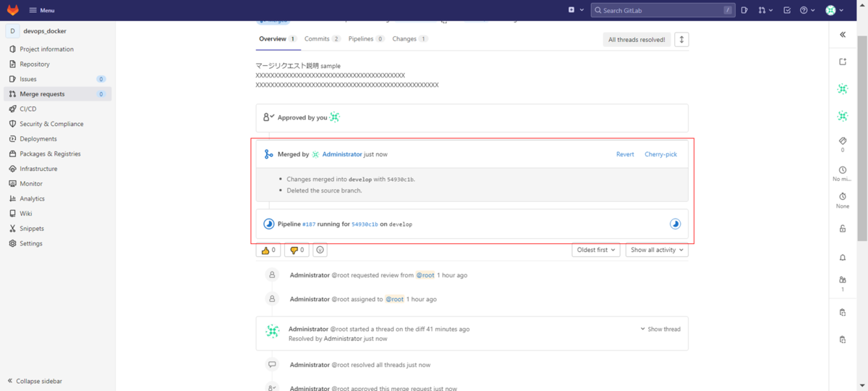The height and width of the screenshot is (391, 868).
Task: Open the 'Oldest first' sort dropdown
Action: click(596, 250)
